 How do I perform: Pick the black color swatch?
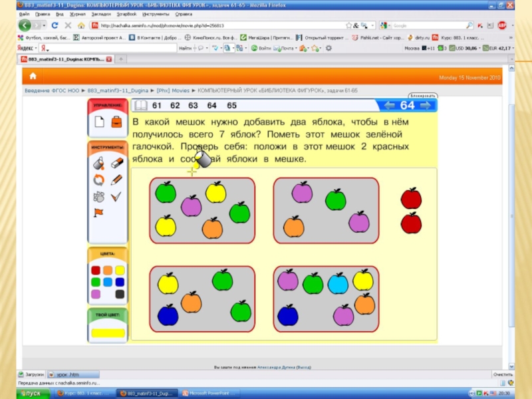pos(120,294)
